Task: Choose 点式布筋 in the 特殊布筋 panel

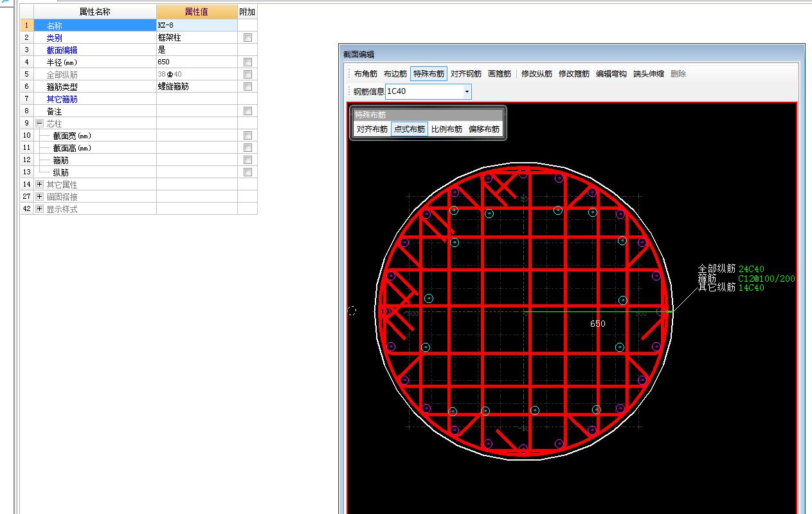Action: 410,129
